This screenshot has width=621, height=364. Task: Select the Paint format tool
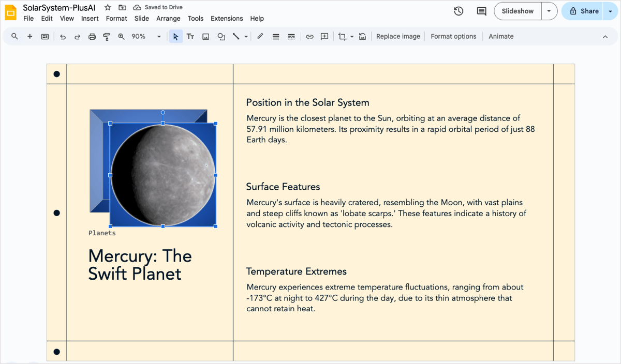pyautogui.click(x=107, y=36)
